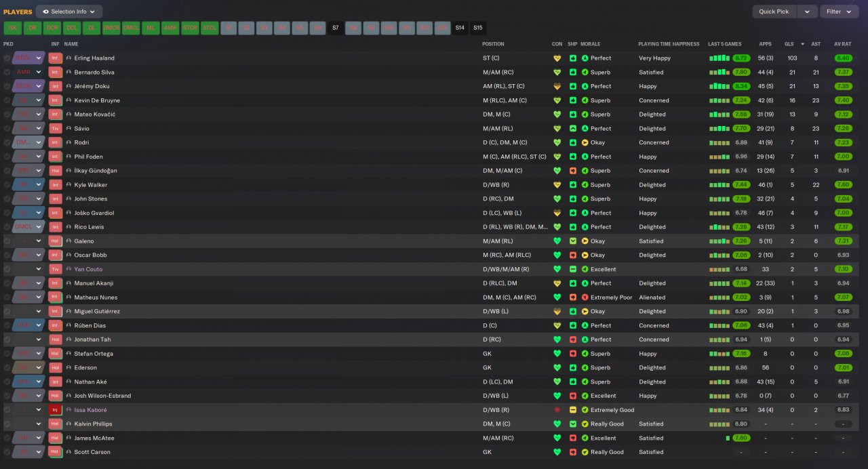Toggle Yan Couto's picked checkbox
The width and height of the screenshot is (868, 469).
[x=7, y=269]
